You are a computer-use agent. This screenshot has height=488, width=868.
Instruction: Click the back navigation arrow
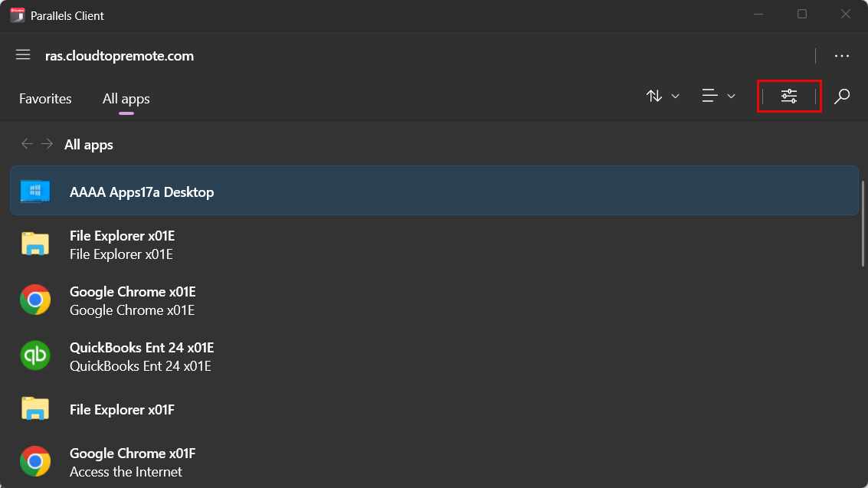pos(28,144)
